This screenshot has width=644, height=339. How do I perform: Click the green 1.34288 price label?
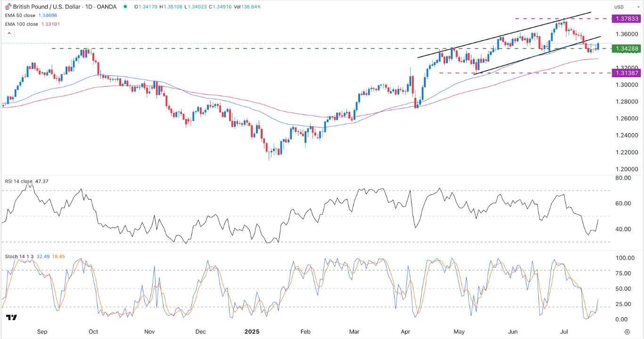click(x=626, y=48)
